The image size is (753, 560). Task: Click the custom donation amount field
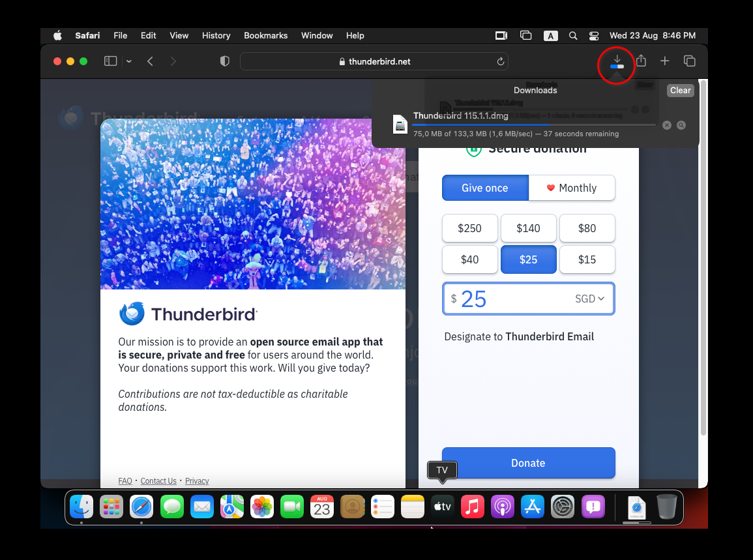528,299
